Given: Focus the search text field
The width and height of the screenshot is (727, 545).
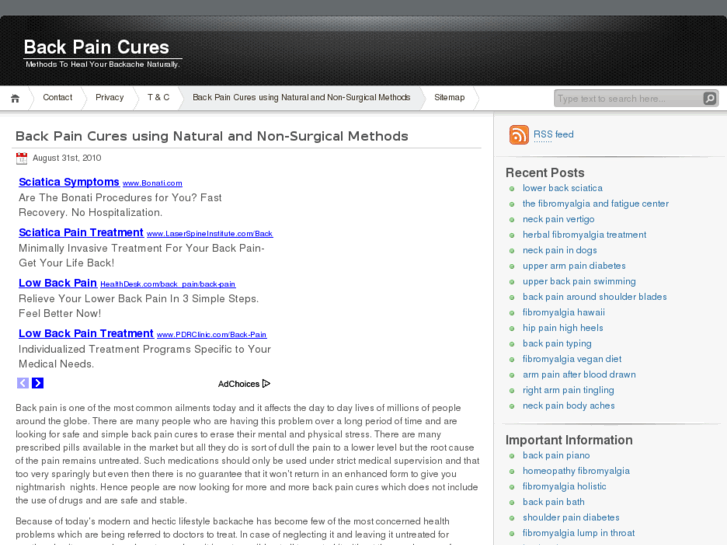Looking at the screenshot, I should pyautogui.click(x=628, y=98).
